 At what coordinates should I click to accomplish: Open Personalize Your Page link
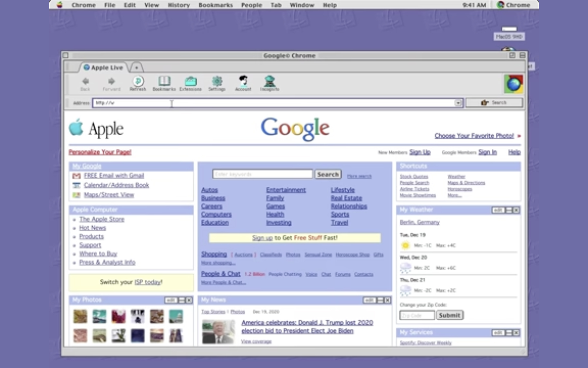pyautogui.click(x=100, y=152)
